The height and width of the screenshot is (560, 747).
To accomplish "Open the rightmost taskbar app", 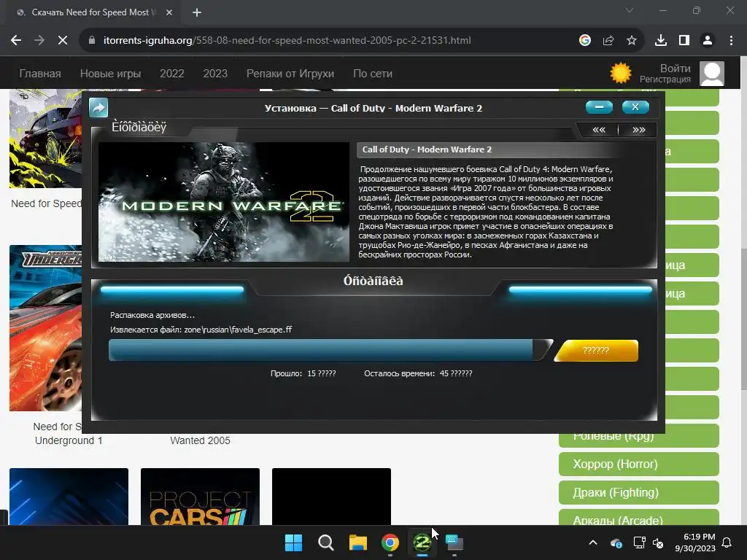I will point(454,542).
